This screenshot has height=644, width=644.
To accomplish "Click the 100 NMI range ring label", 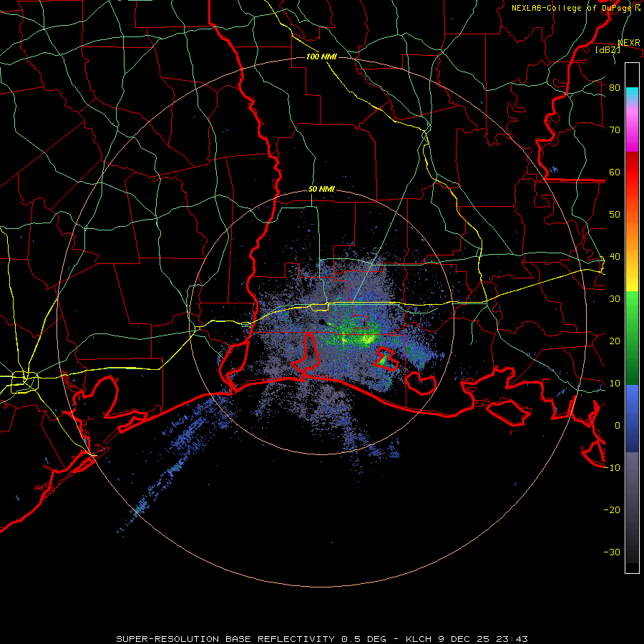I will [321, 57].
